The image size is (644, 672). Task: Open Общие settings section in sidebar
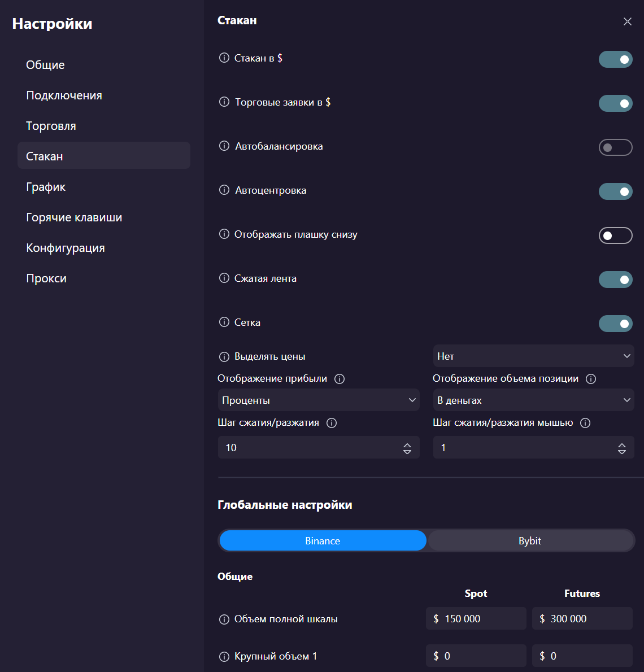104,65
